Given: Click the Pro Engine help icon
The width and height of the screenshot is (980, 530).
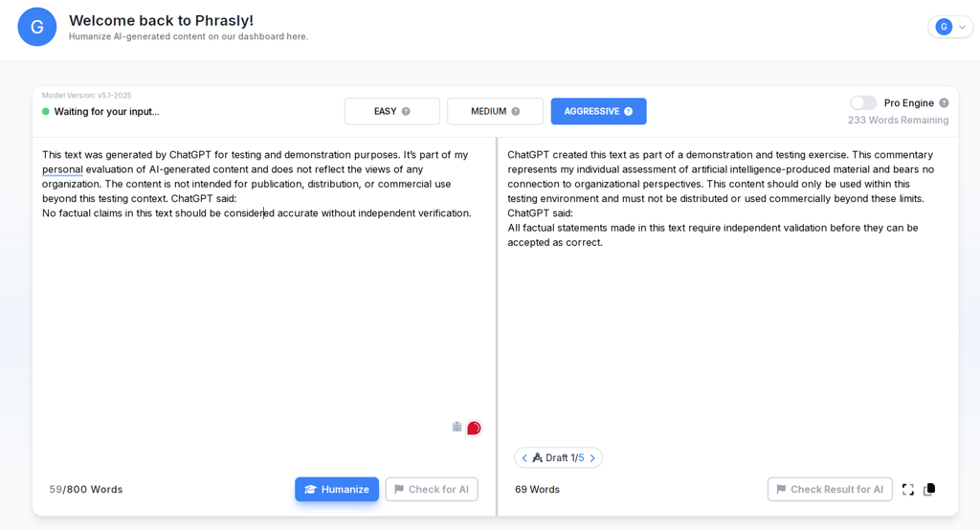Looking at the screenshot, I should coord(944,102).
